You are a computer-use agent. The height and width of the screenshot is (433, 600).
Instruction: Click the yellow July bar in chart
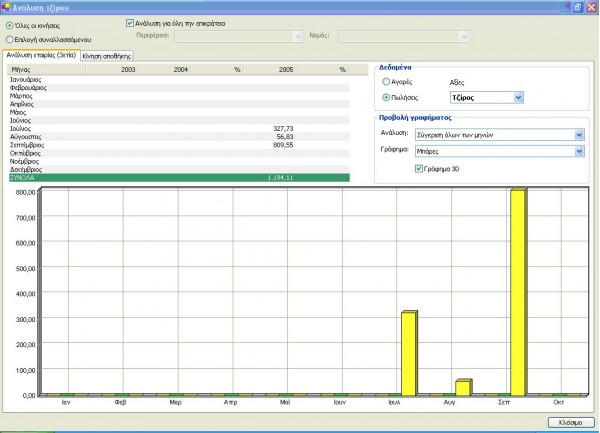tap(409, 353)
